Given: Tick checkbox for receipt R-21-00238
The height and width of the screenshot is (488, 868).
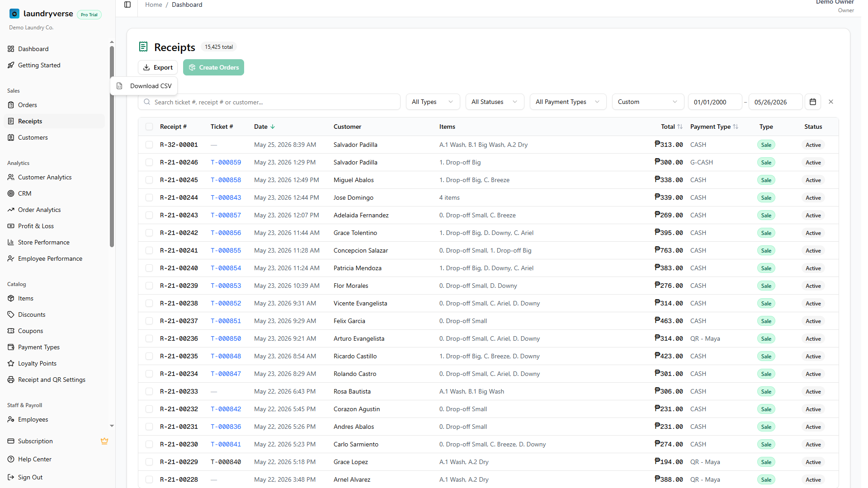Looking at the screenshot, I should tap(149, 303).
